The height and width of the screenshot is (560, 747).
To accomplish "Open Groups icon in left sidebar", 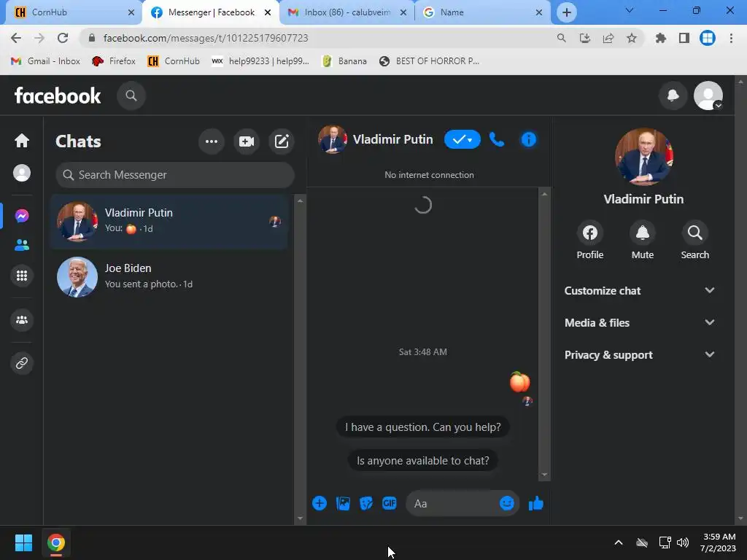I will (22, 320).
